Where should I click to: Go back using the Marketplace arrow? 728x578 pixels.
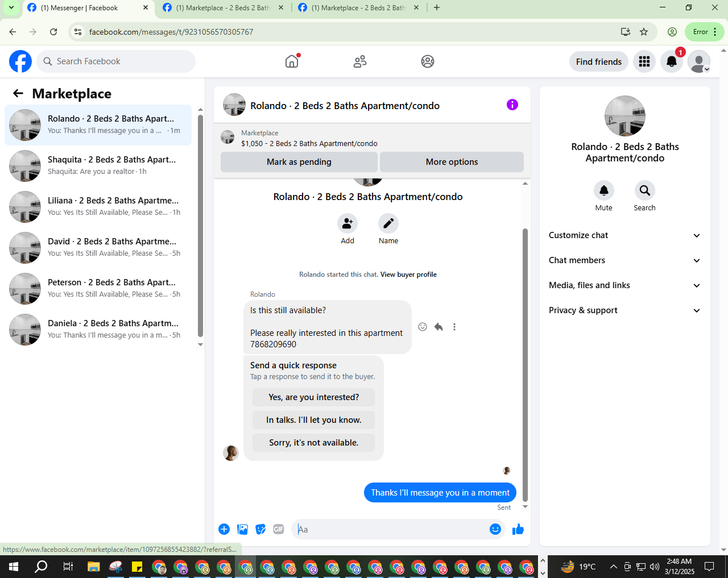18,94
